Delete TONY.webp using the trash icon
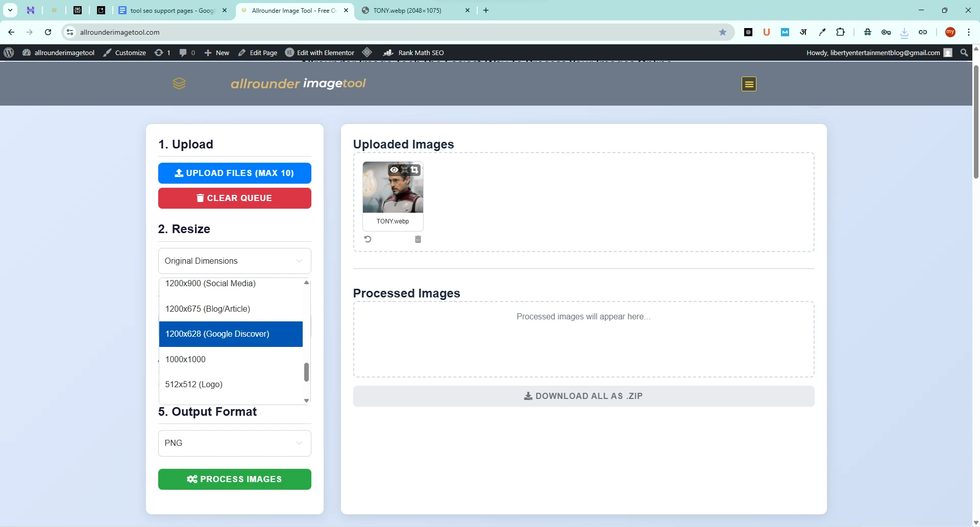Viewport: 980px width, 527px height. (x=418, y=239)
